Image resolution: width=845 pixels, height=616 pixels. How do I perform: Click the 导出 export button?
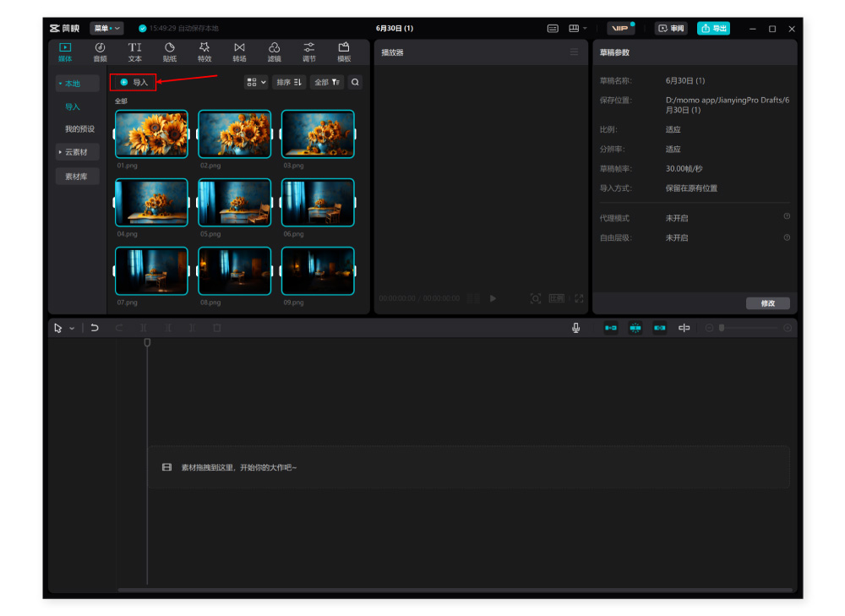click(x=713, y=28)
